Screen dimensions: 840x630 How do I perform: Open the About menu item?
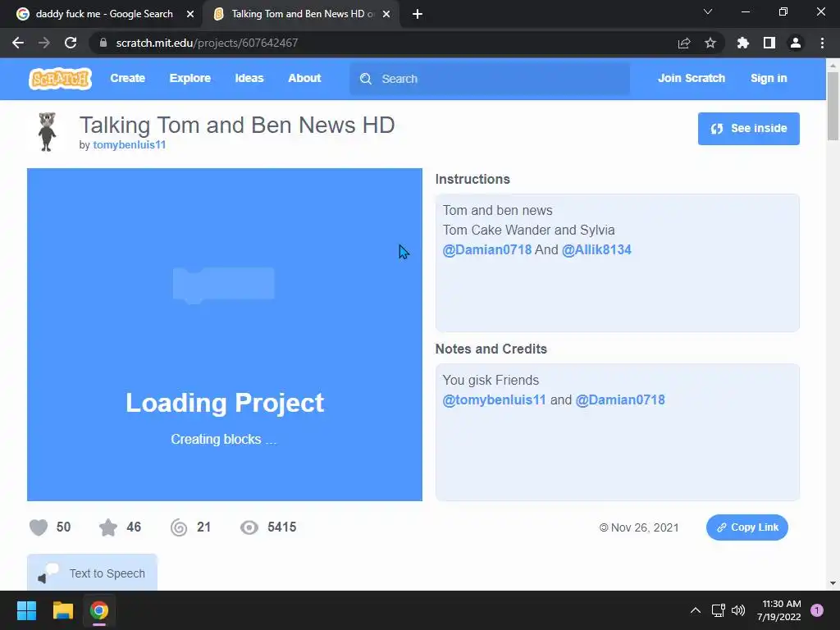point(304,78)
